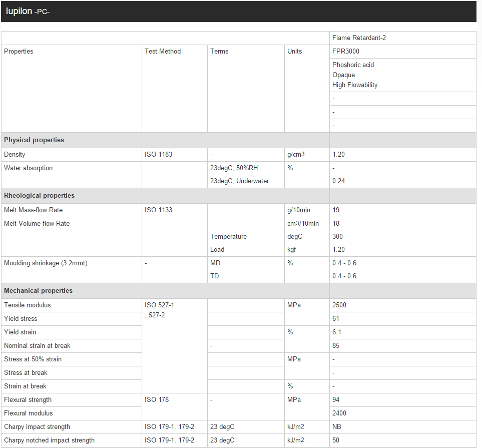The image size is (482, 448).
Task: Click the Iupilon -PC- title header
Action: pyautogui.click(x=28, y=12)
